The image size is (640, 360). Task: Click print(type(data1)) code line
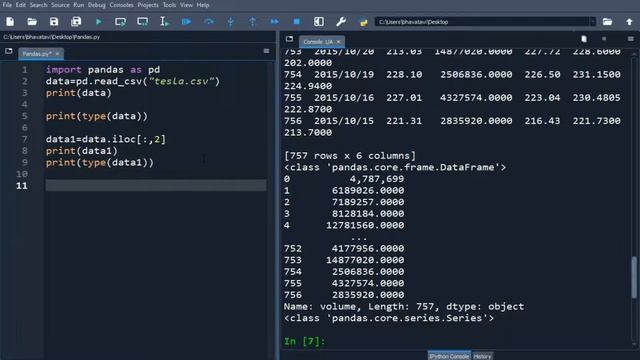[x=100, y=162]
